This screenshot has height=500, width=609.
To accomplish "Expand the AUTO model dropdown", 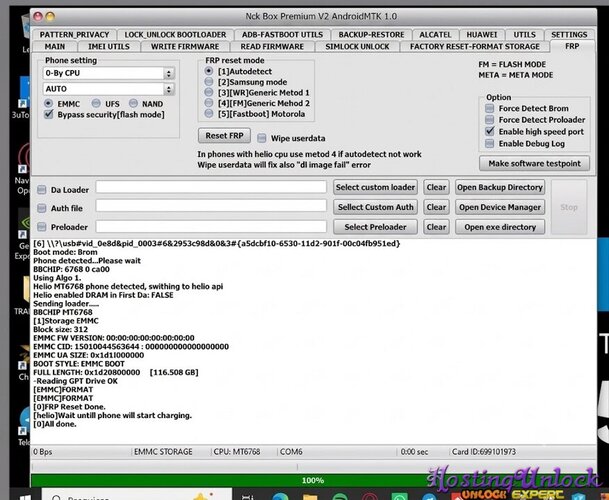I will (108, 89).
